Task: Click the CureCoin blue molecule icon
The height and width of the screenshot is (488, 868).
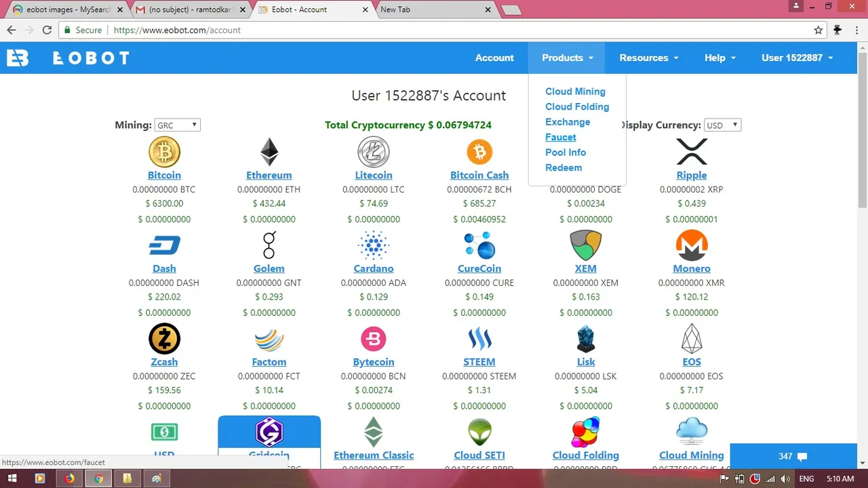Action: pyautogui.click(x=479, y=245)
